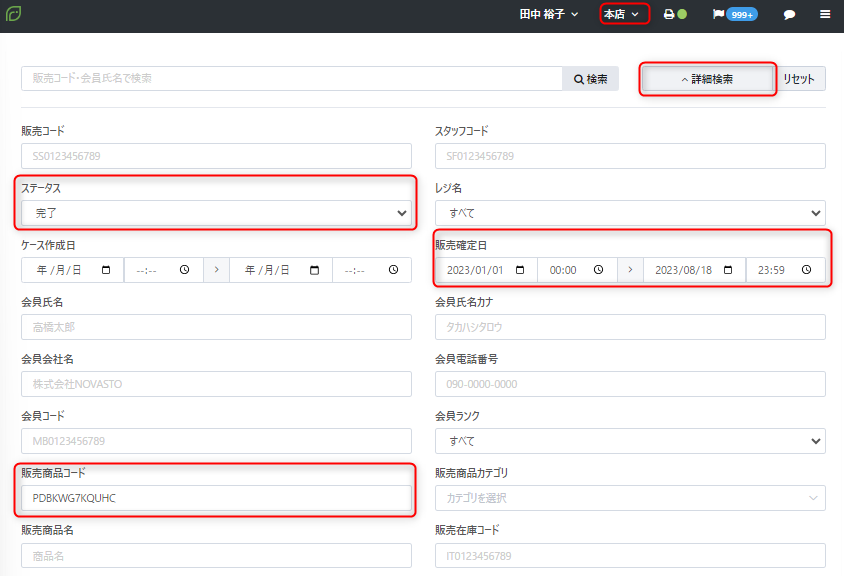
Task: Collapse the 詳細検索 advanced search panel
Action: point(708,79)
